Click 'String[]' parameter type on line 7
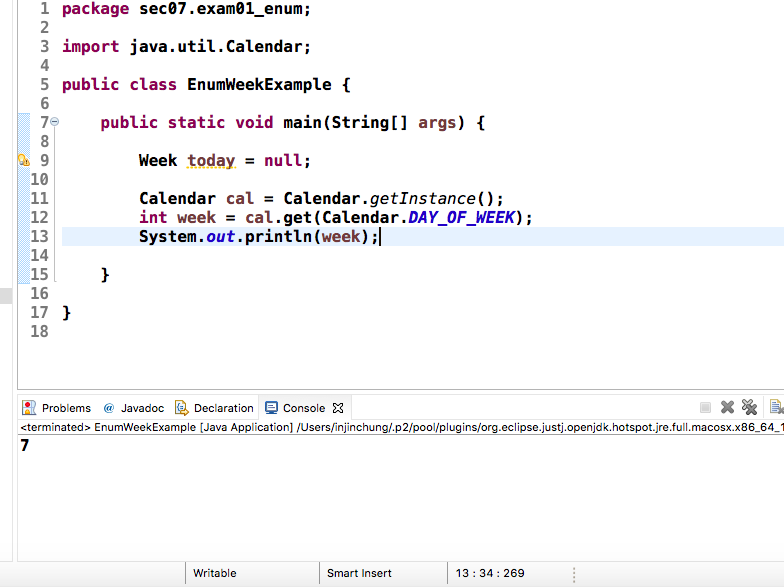 (370, 122)
